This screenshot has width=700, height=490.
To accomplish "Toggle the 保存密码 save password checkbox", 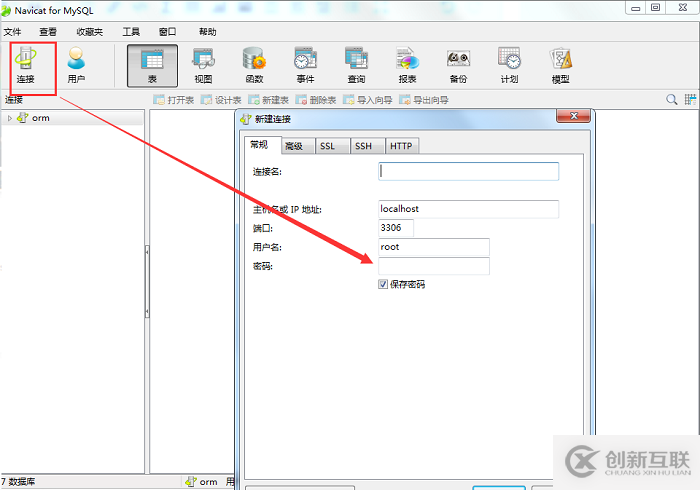I will (383, 284).
